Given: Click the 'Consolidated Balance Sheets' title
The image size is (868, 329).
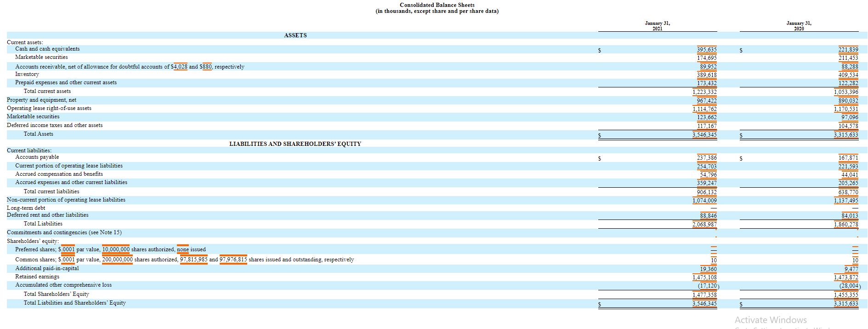Looking at the screenshot, I should 437,5.
